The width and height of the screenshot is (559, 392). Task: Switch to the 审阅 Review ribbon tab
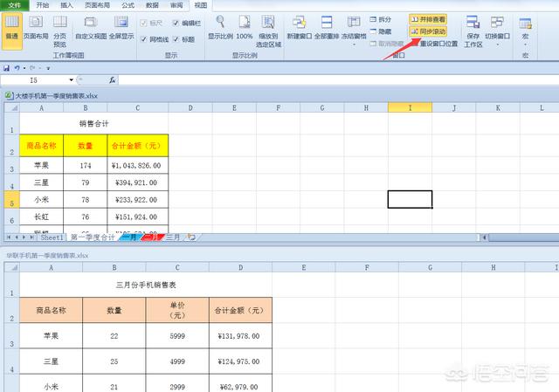[176, 5]
